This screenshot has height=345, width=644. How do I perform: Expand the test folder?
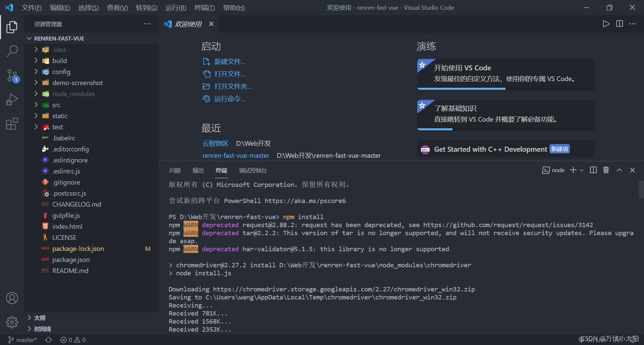(x=91, y=127)
